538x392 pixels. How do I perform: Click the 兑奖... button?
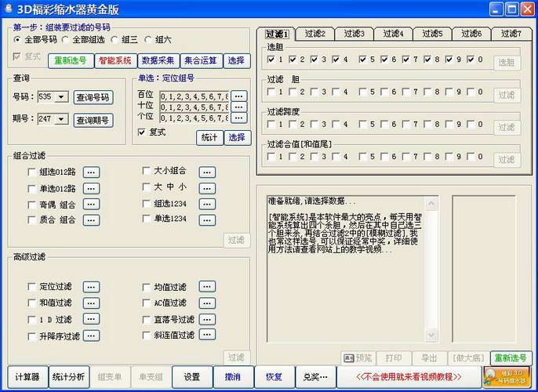click(315, 377)
